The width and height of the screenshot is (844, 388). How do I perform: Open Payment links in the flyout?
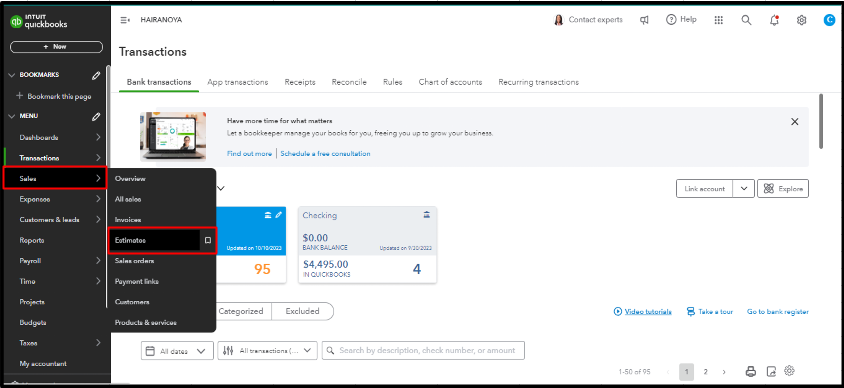(x=137, y=281)
